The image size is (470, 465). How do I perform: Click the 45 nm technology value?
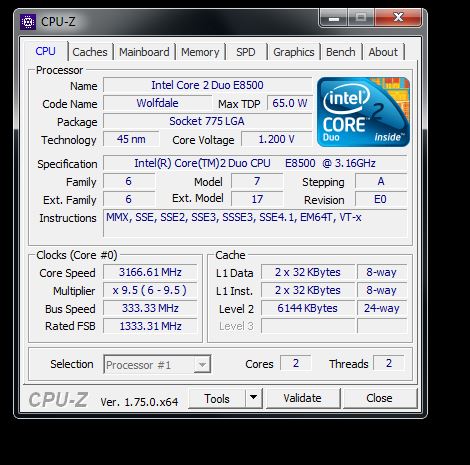[131, 139]
